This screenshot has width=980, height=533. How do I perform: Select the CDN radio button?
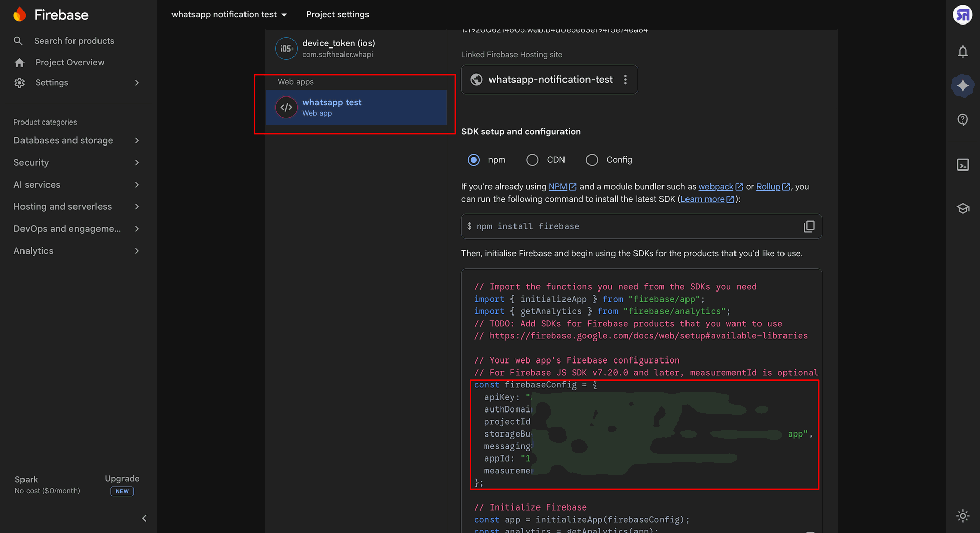pos(532,160)
